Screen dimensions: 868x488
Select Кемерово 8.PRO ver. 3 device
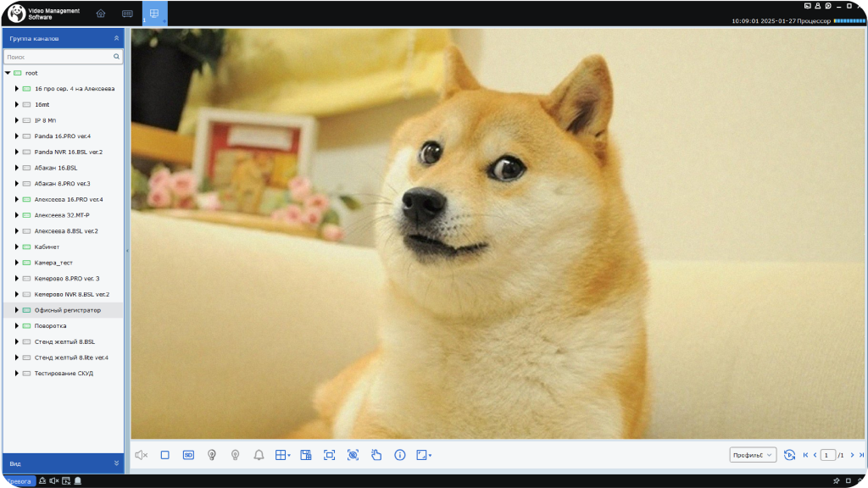[67, 278]
